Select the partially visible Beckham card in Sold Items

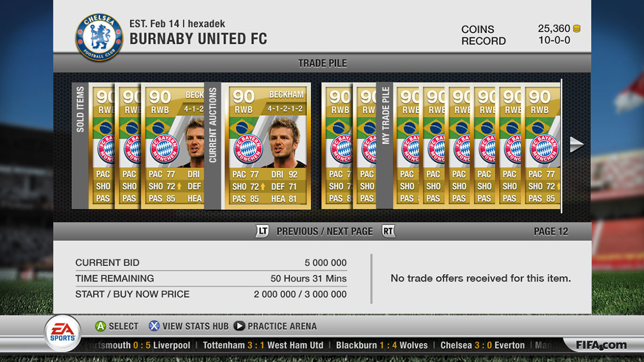pos(173,145)
